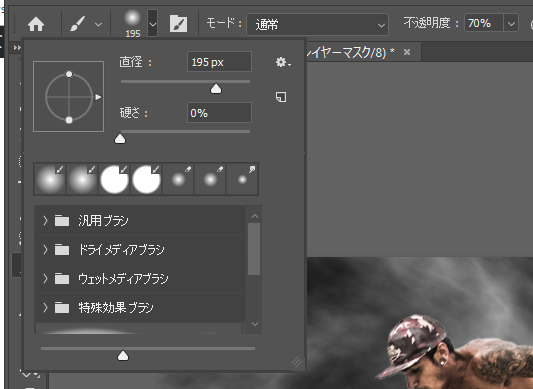
Task: Expand the toolbar double-arrow toggle
Action: click(x=17, y=48)
